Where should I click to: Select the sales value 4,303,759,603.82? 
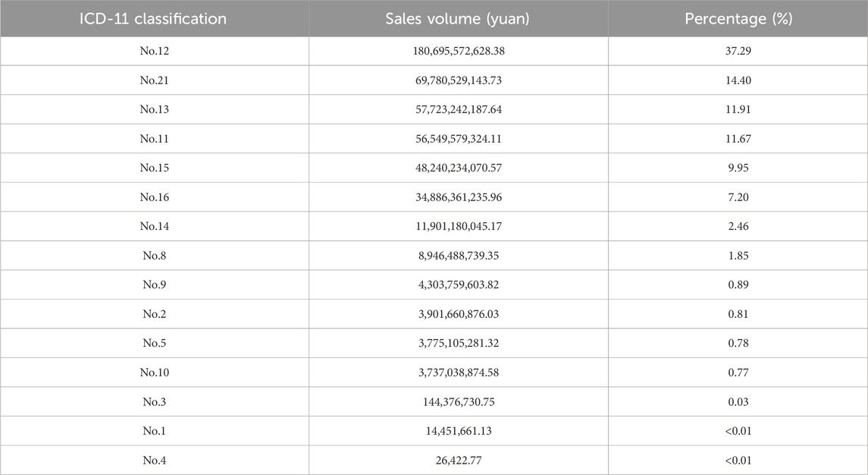pos(459,285)
